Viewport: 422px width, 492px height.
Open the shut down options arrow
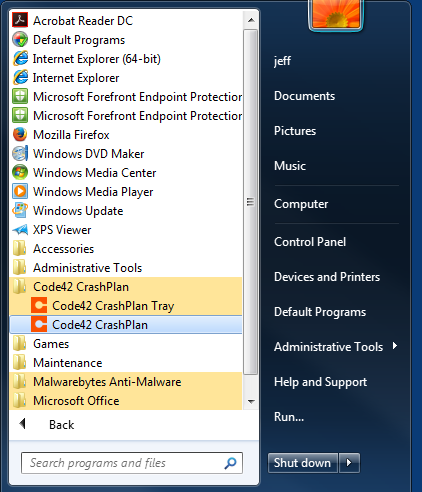(x=349, y=463)
